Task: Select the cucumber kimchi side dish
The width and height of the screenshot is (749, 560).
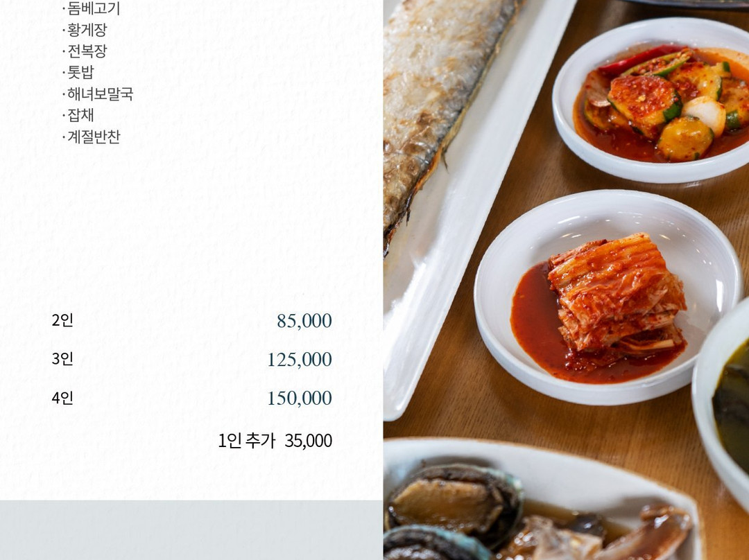Action: coord(655,101)
